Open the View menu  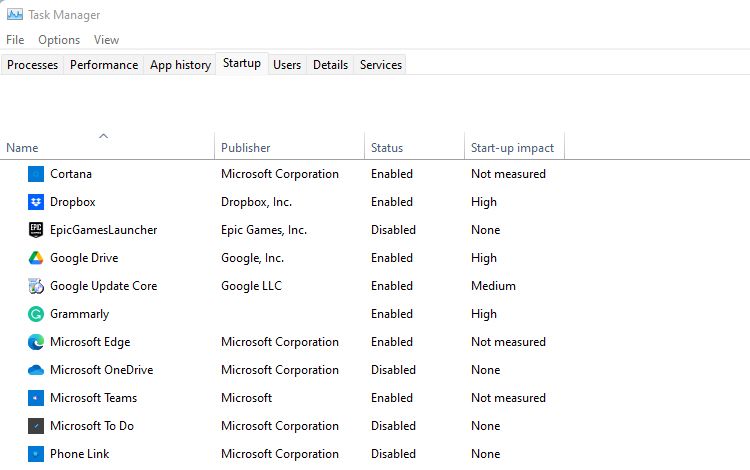point(106,40)
